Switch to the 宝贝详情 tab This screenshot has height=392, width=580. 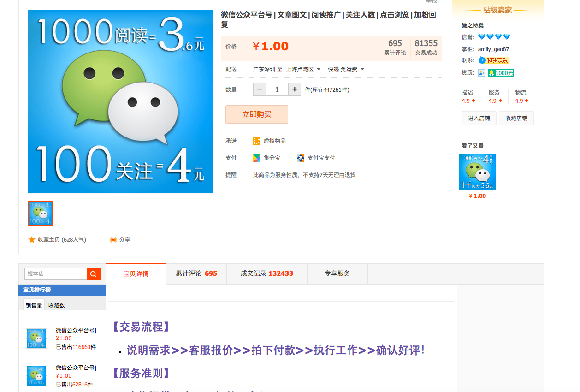tap(136, 274)
